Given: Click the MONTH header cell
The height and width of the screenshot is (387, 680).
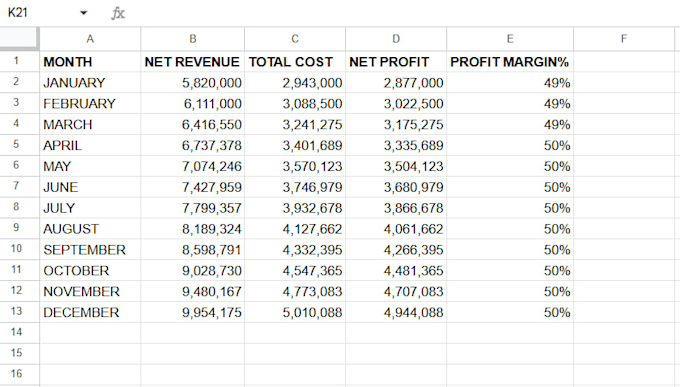Looking at the screenshot, I should (x=90, y=62).
